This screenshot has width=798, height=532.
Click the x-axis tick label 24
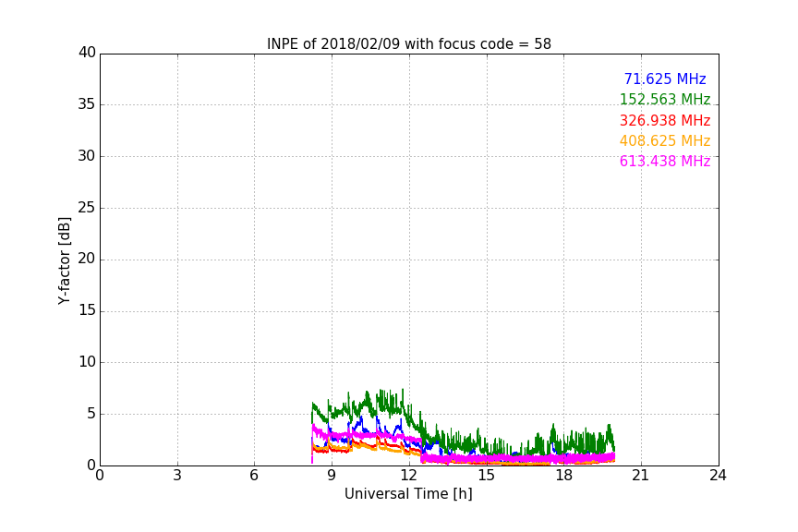coord(718,476)
